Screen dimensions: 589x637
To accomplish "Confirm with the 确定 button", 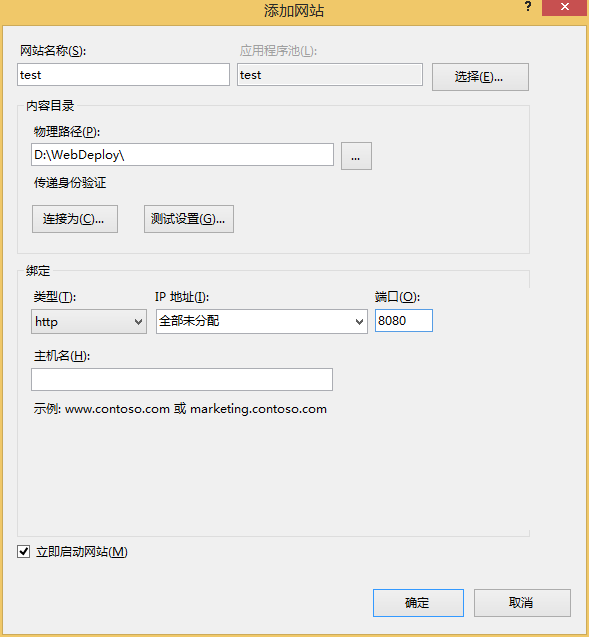I will point(418,603).
